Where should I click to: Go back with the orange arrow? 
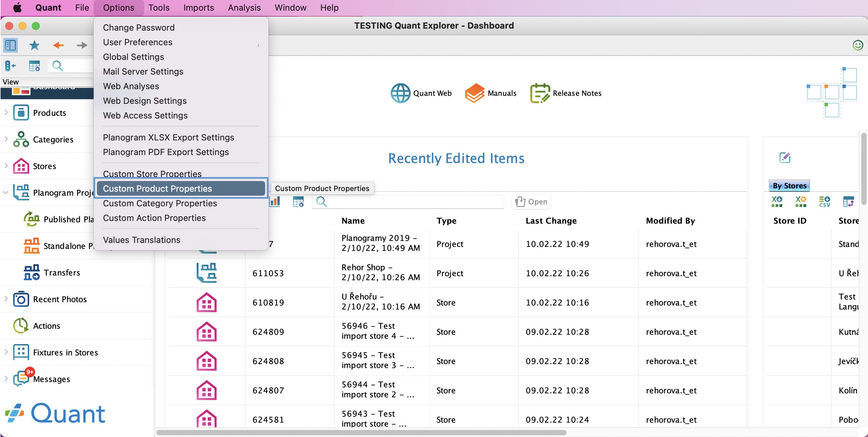pos(58,45)
